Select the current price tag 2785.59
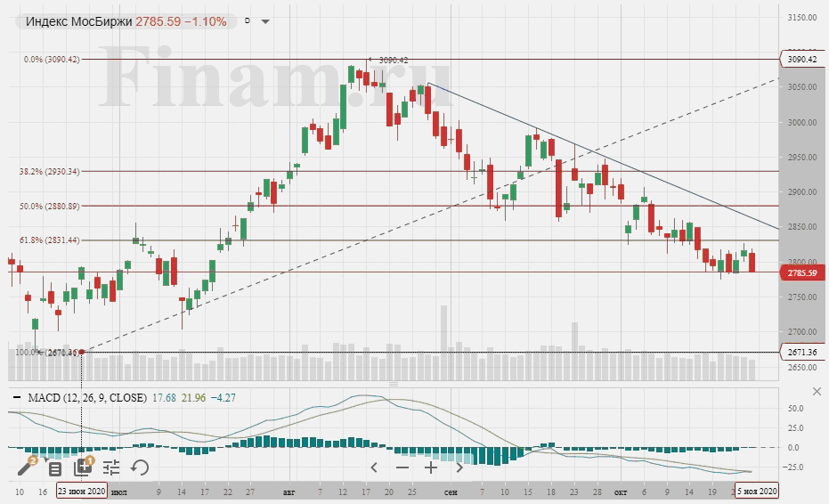Image resolution: width=829 pixels, height=504 pixels. click(x=802, y=272)
